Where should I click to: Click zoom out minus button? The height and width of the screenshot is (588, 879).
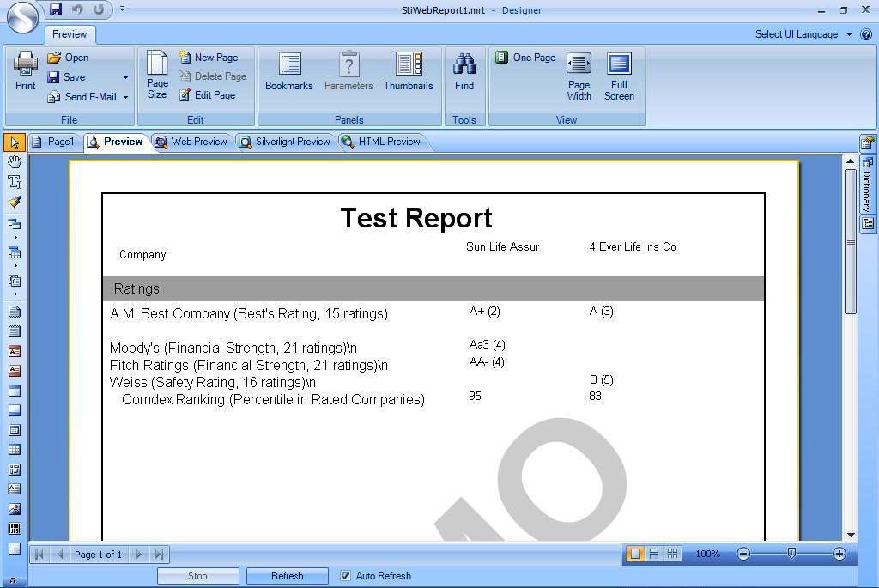coord(743,554)
